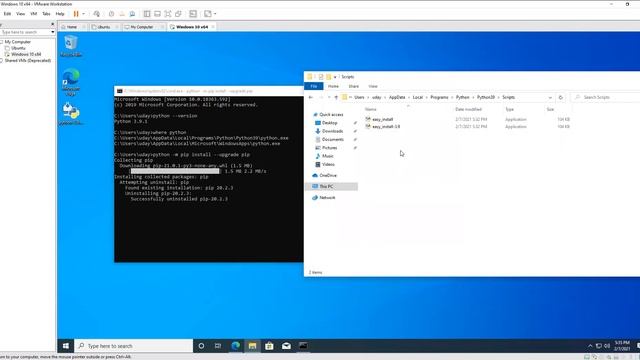This screenshot has width=640, height=360.
Task: Open the console view icon in VMware toolbar
Action: (193, 14)
